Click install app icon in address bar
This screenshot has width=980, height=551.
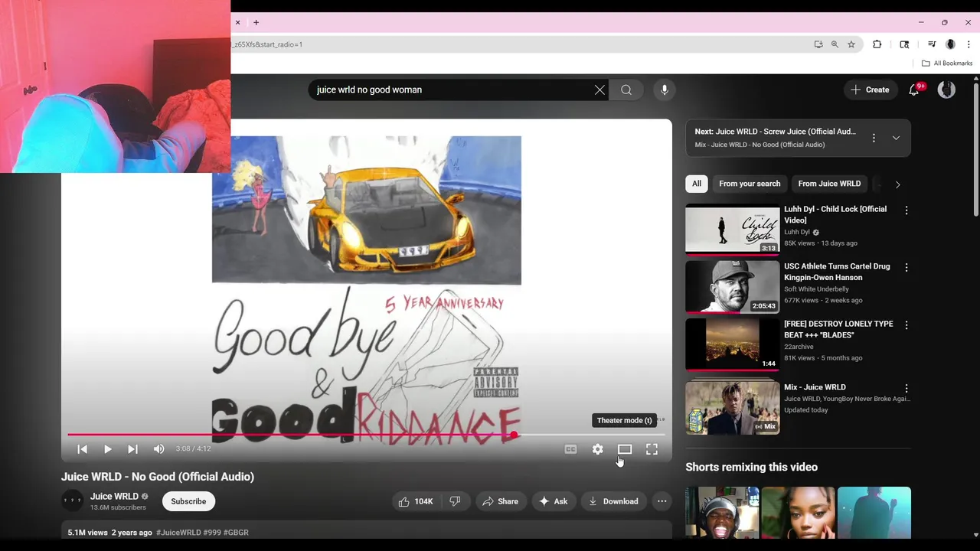point(818,44)
